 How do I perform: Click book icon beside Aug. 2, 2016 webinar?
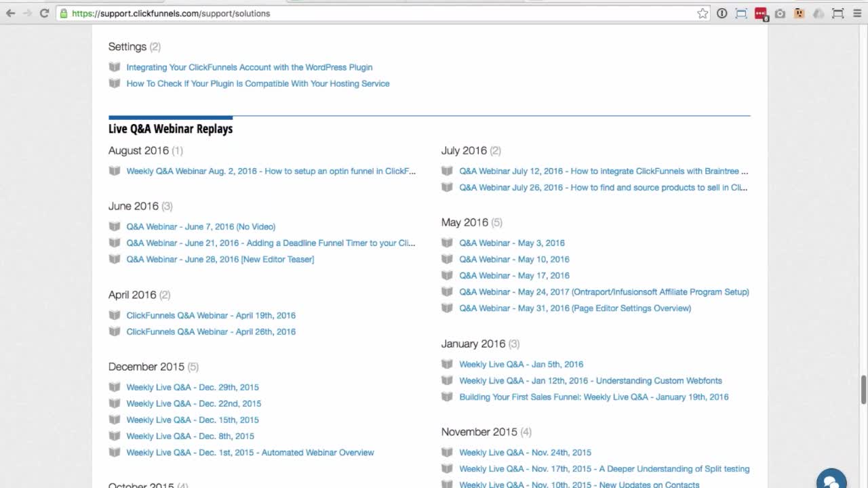[115, 171]
